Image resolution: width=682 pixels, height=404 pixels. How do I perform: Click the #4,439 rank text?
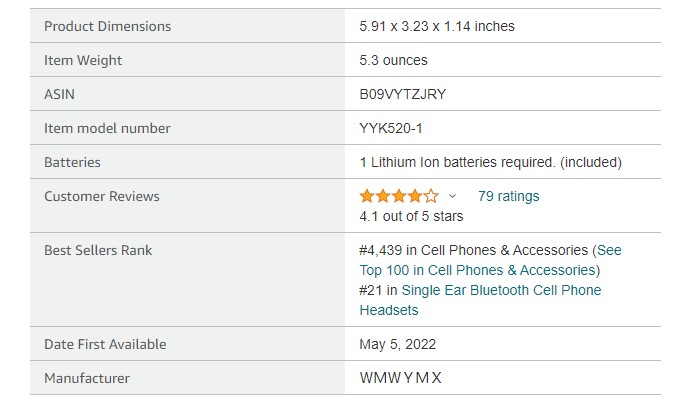[383, 250]
